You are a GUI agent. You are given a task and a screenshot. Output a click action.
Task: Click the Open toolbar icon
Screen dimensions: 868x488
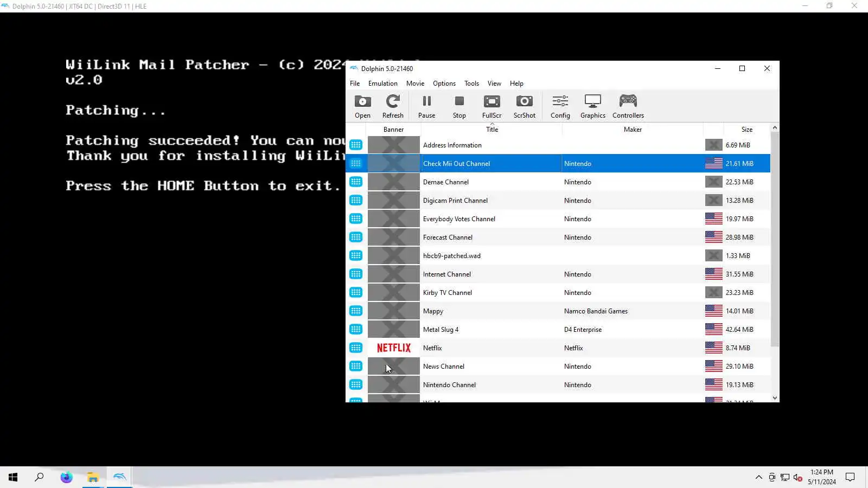click(362, 106)
